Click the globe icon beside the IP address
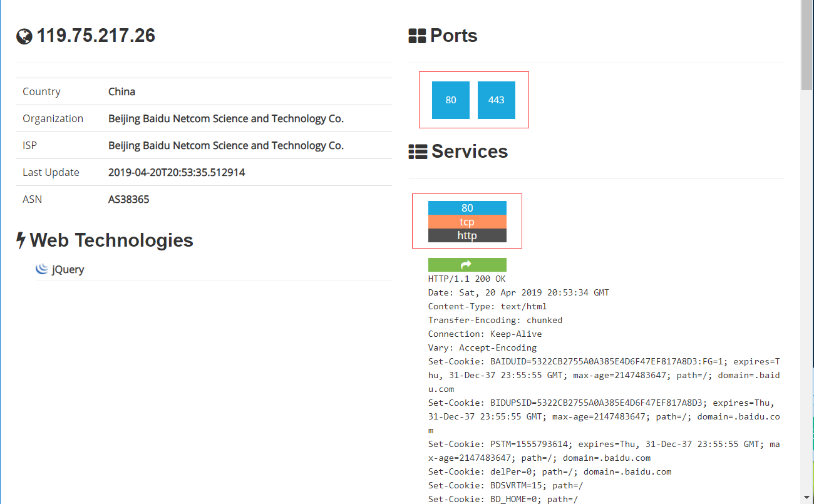 point(24,37)
